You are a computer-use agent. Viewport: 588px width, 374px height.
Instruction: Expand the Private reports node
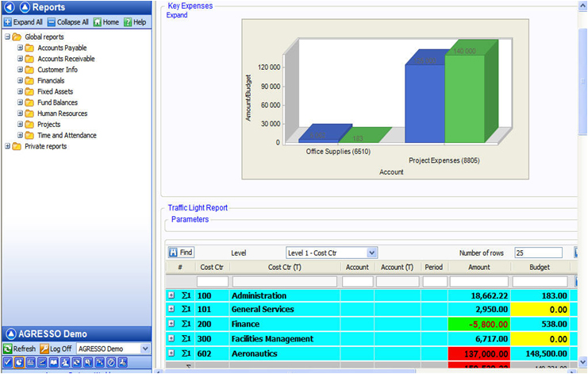7,146
